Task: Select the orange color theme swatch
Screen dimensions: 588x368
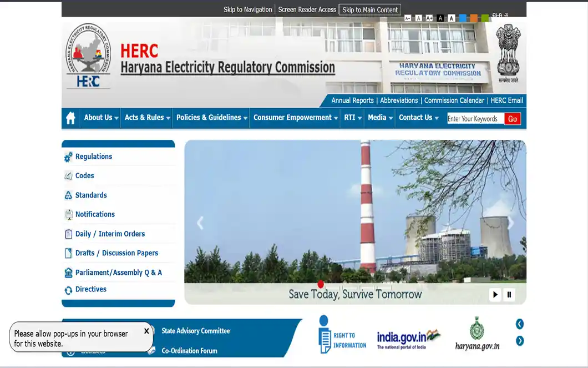Action: (x=474, y=18)
